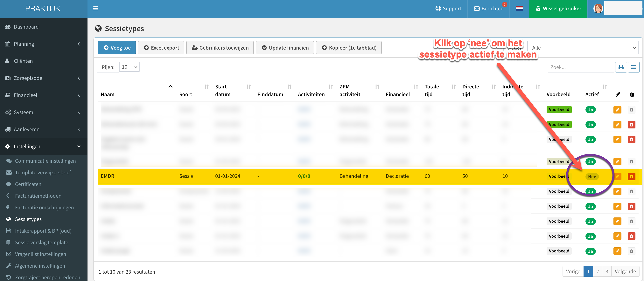Click the grey trash icon in the last row

632,251
